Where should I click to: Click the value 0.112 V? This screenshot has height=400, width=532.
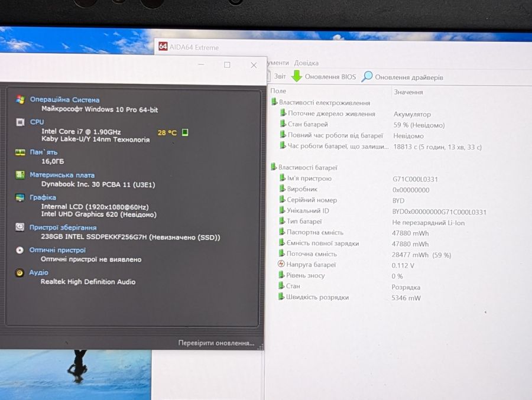coord(403,265)
